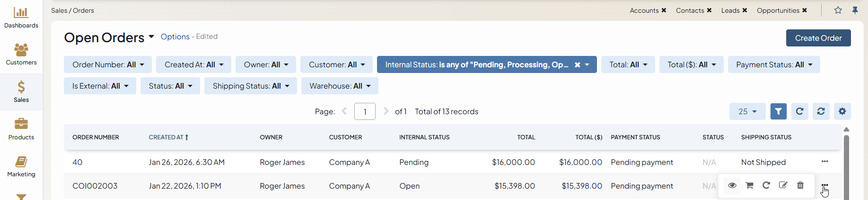Expand the Open Orders view selector
Screen dimensions: 868x200
point(151,37)
